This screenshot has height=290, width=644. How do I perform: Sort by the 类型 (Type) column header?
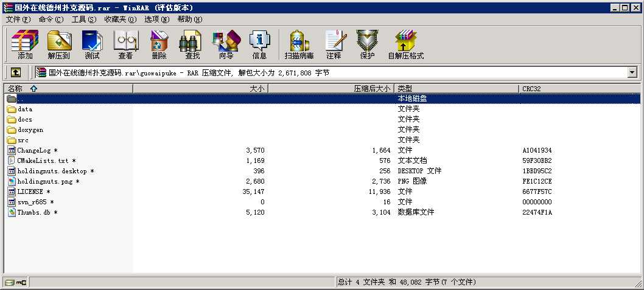pos(457,89)
